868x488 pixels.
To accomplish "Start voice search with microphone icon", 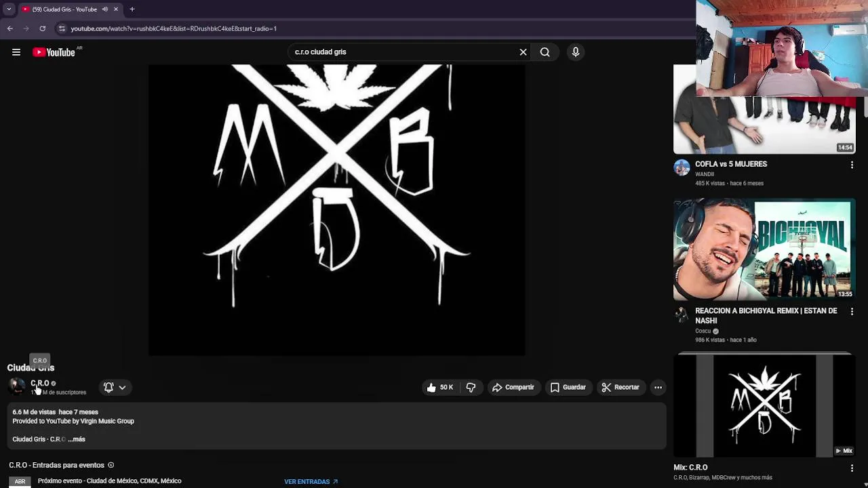I will point(575,52).
